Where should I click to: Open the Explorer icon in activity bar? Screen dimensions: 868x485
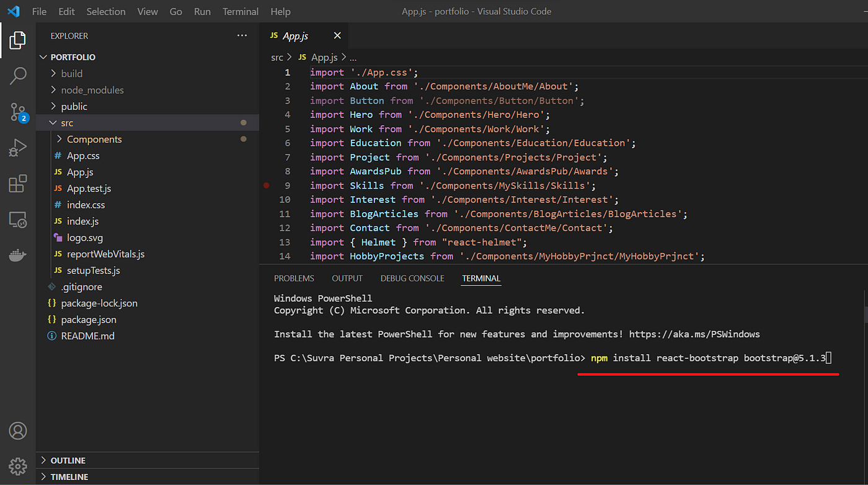coord(17,40)
